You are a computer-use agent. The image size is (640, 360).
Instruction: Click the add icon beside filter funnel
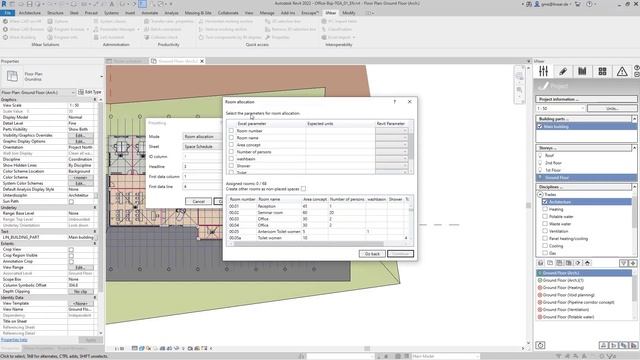[x=633, y=263]
